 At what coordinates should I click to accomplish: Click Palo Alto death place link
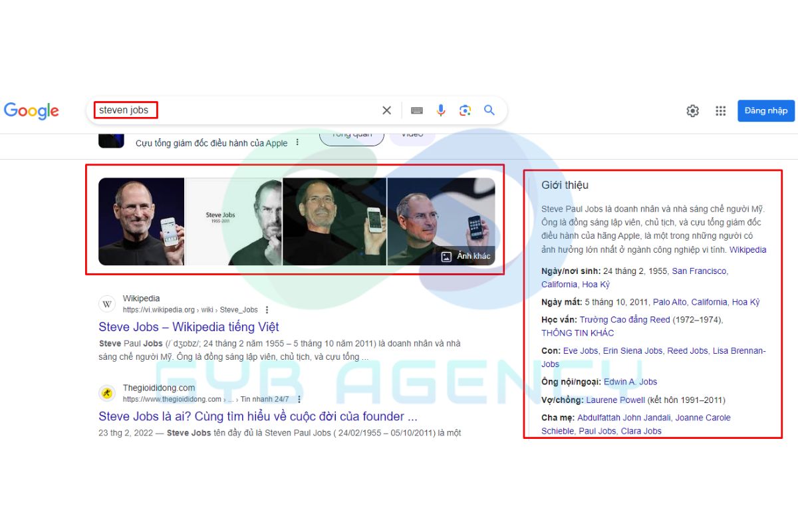click(x=670, y=302)
